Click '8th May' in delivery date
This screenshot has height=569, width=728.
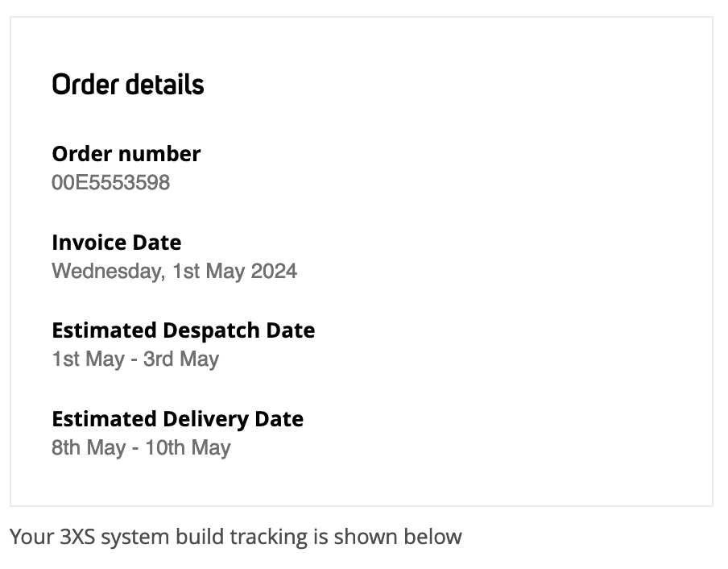89,448
